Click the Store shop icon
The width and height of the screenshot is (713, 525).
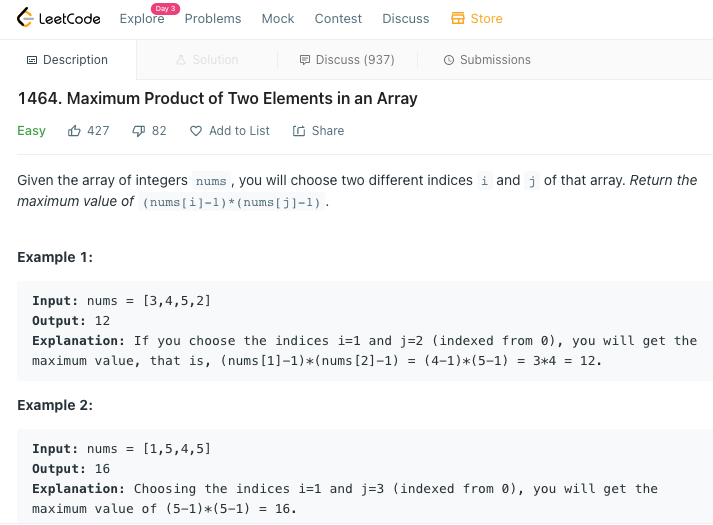pyautogui.click(x=458, y=19)
